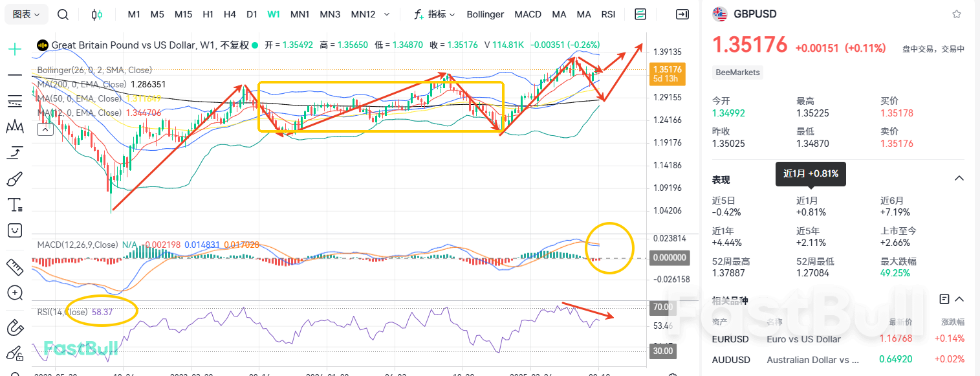Viewport: 980px width, 376px height.
Task: Select the D1 daily timeframe
Action: pos(252,14)
